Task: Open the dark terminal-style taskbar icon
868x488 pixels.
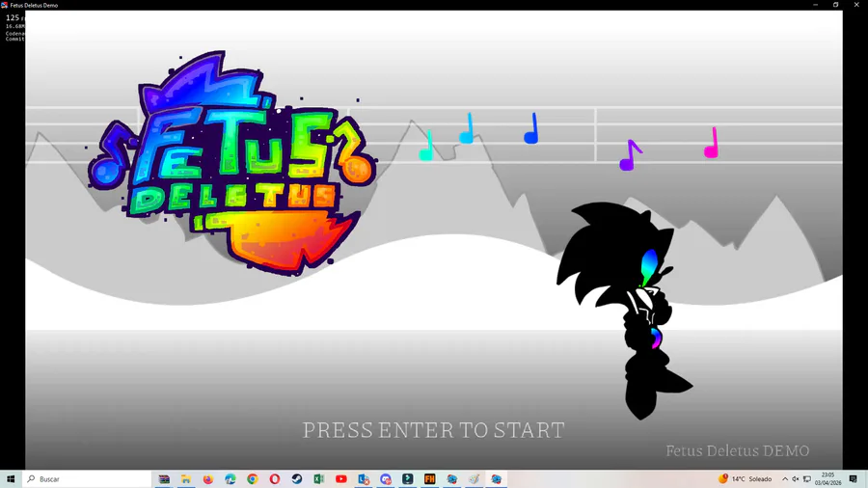Action: pos(407,479)
